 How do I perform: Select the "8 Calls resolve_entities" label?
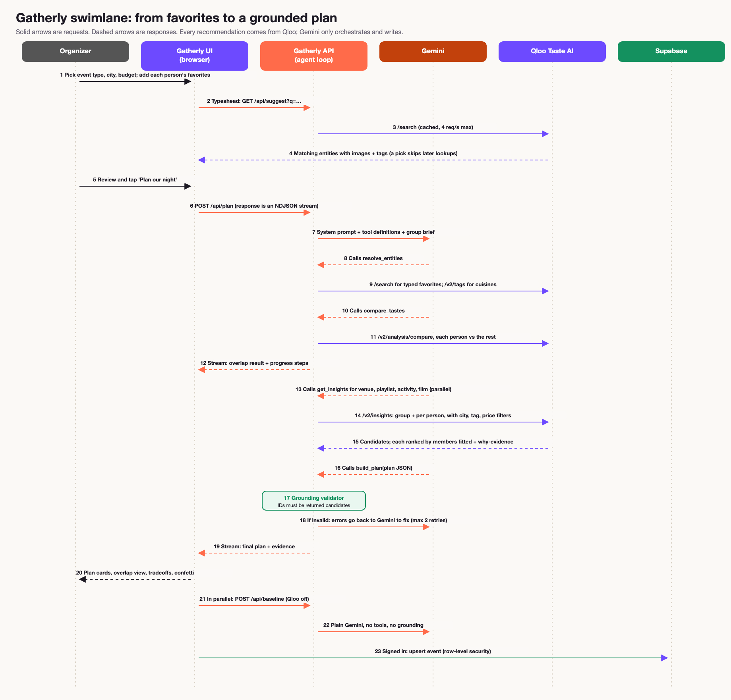click(x=373, y=258)
